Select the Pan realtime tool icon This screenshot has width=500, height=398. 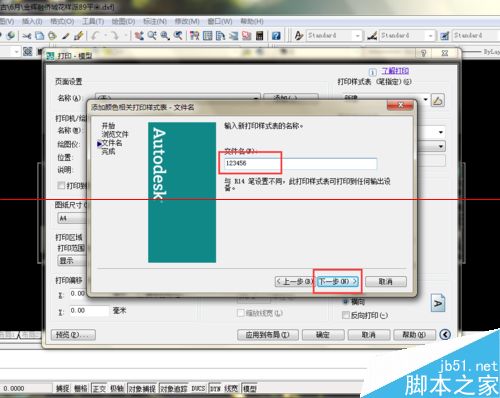tap(139, 36)
